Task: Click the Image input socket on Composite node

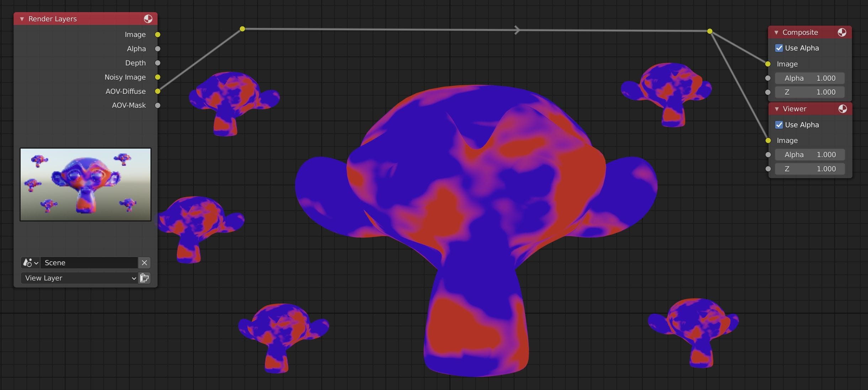Action: (768, 64)
